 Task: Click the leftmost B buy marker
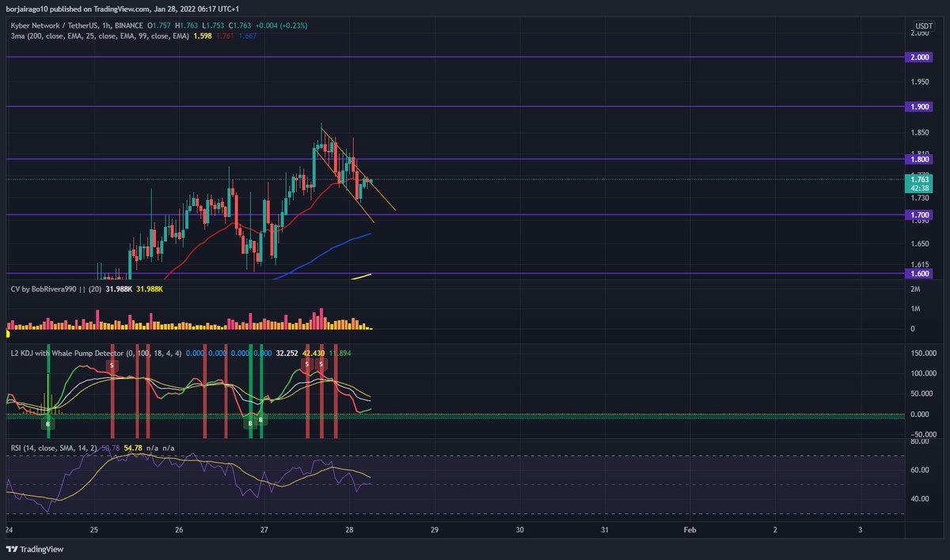pyautogui.click(x=48, y=424)
